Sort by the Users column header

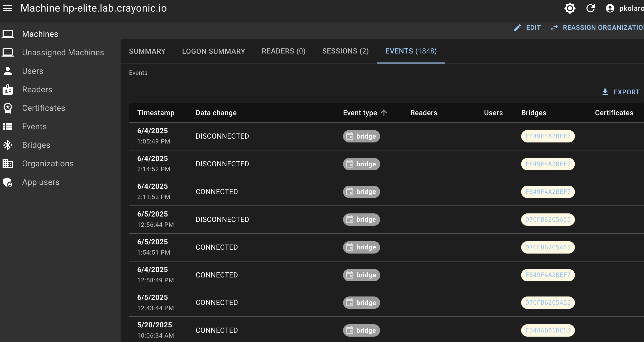(x=493, y=113)
